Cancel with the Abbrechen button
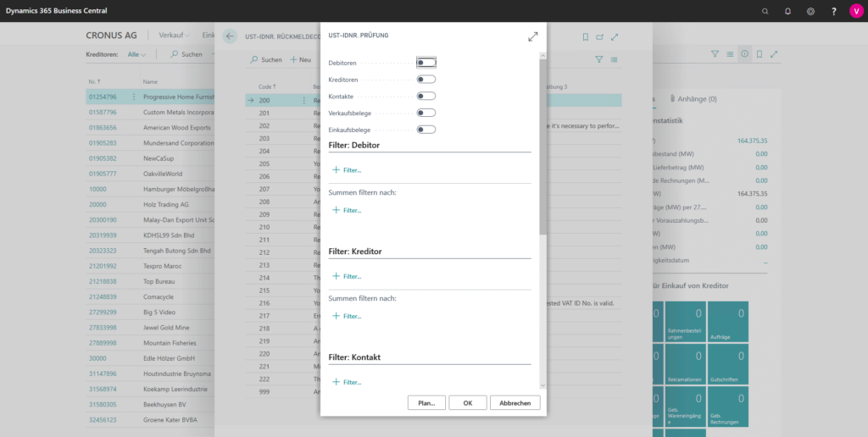868x437 pixels. pos(515,403)
